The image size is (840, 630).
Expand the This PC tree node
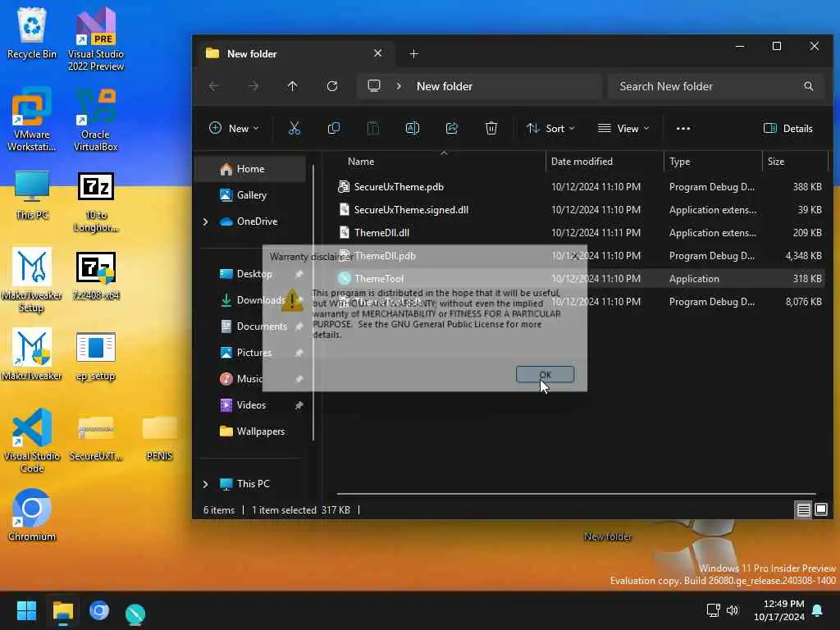pyautogui.click(x=205, y=484)
